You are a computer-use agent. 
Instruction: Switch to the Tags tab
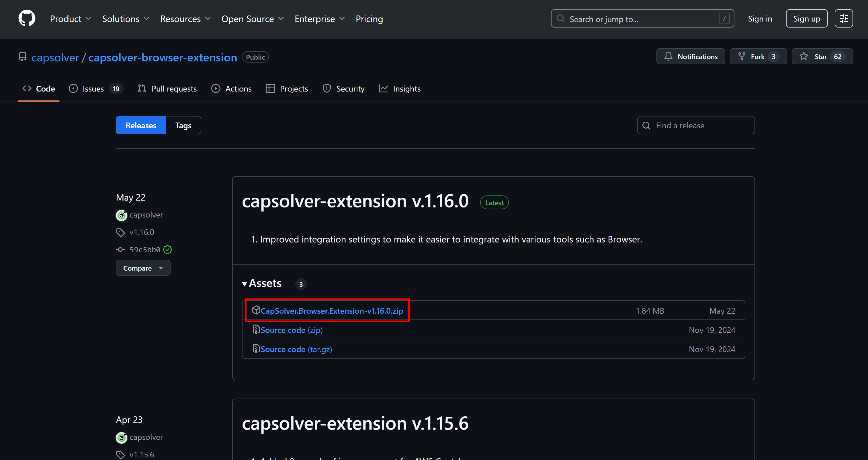click(x=183, y=125)
